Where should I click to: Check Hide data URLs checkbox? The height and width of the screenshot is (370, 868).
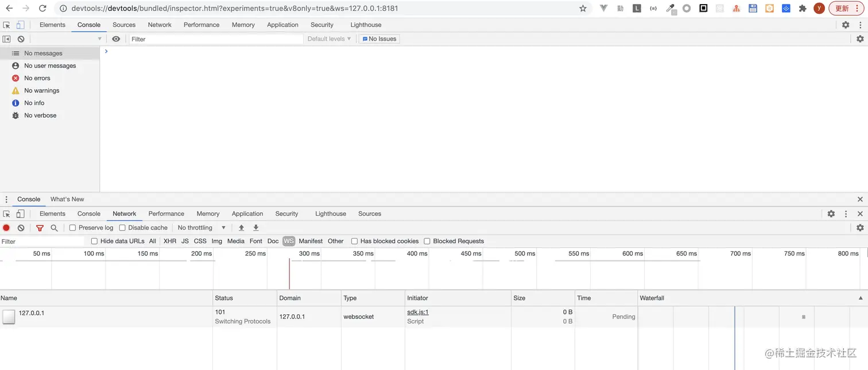[94, 242]
